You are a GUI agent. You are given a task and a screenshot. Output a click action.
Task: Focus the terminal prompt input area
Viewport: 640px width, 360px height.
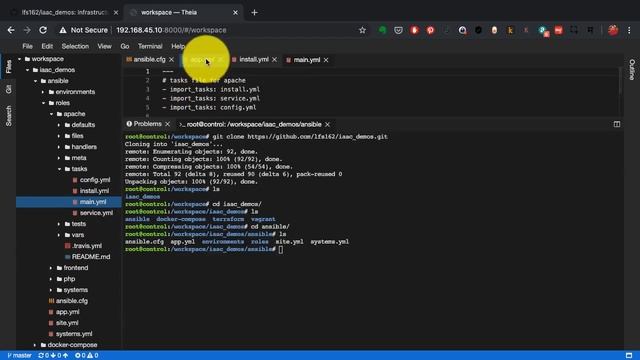pos(280,249)
